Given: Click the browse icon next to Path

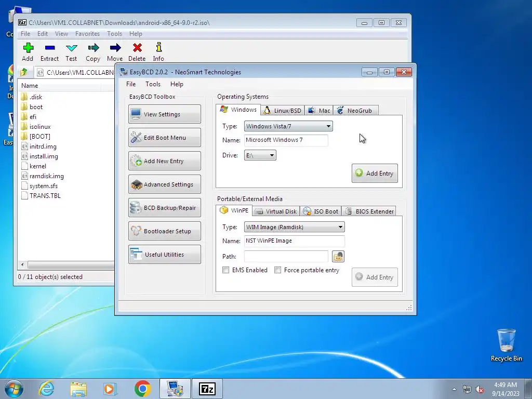Looking at the screenshot, I should click(x=338, y=257).
